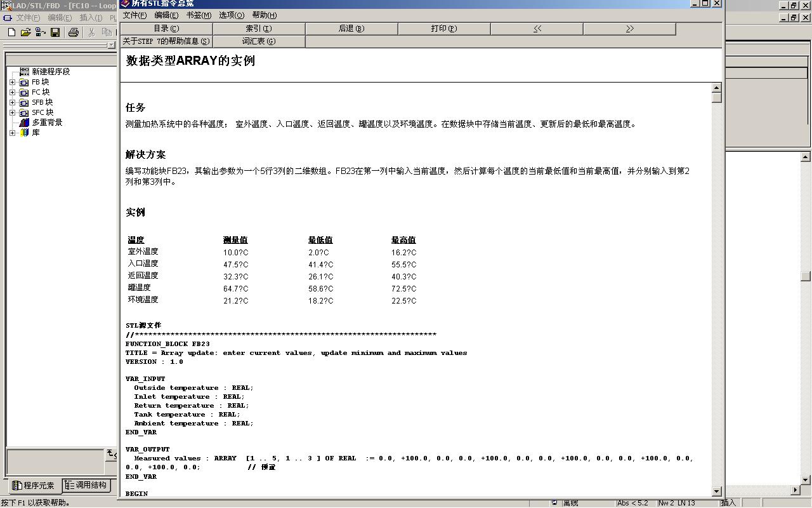Click the FUNCTION_BLOCK FB23 code line

(167, 344)
